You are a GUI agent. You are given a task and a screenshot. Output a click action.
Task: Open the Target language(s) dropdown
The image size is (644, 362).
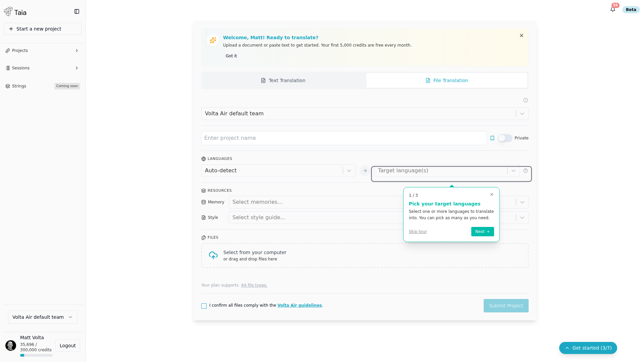[x=447, y=171]
